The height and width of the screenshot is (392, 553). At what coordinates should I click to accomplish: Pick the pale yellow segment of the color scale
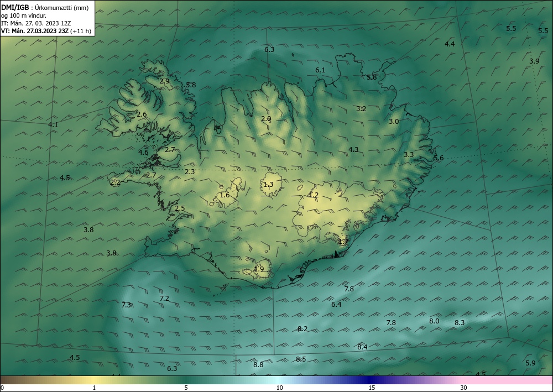(93, 380)
